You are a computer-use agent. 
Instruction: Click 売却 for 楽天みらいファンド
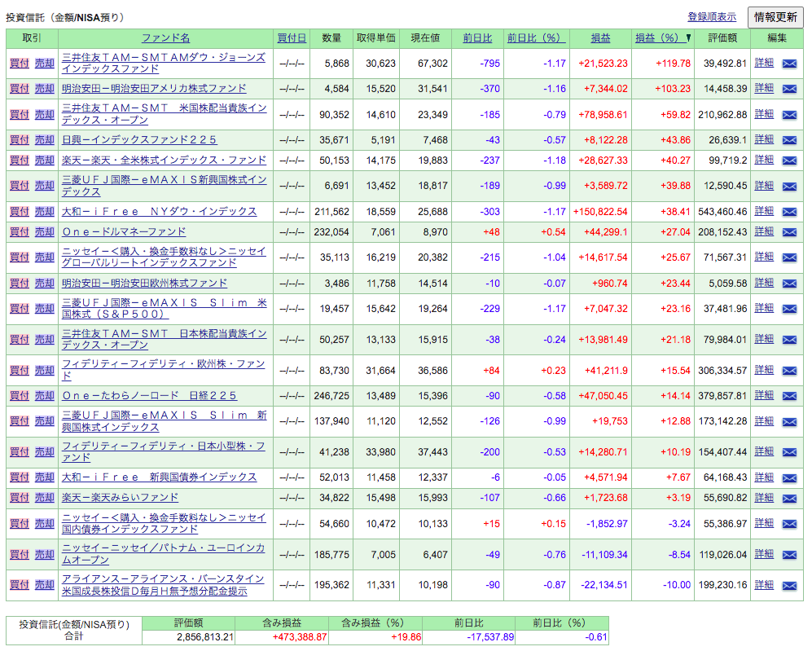point(45,498)
